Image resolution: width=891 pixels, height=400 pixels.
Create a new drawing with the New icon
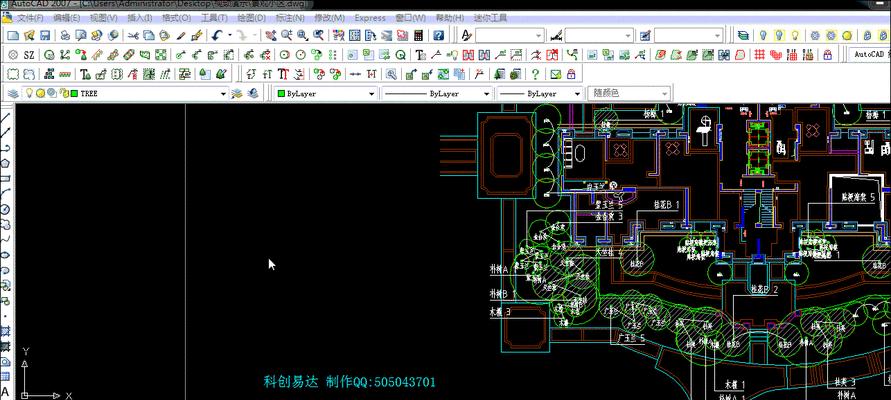(13, 36)
